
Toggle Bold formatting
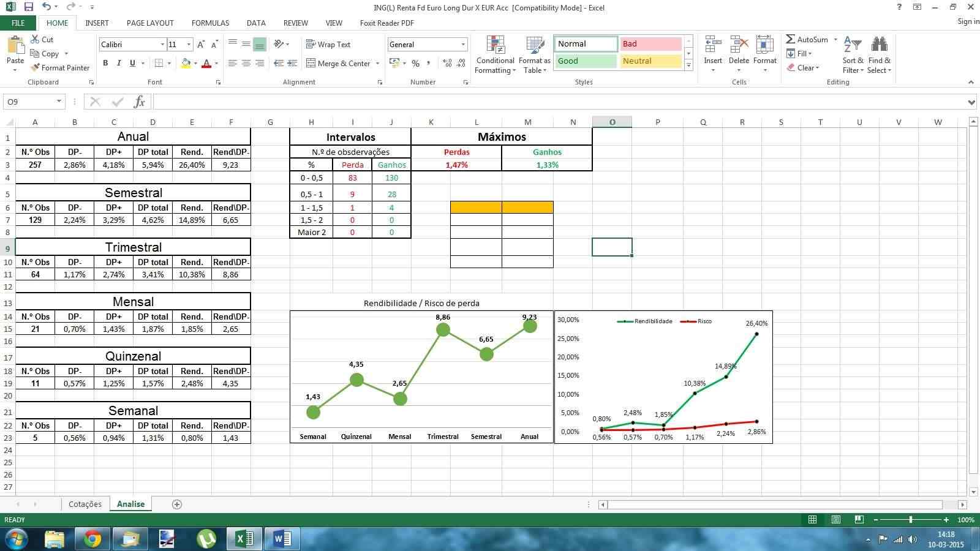click(105, 63)
